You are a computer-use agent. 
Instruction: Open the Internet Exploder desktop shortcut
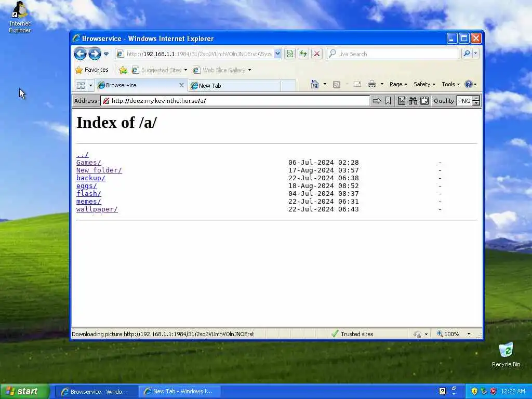pyautogui.click(x=20, y=17)
